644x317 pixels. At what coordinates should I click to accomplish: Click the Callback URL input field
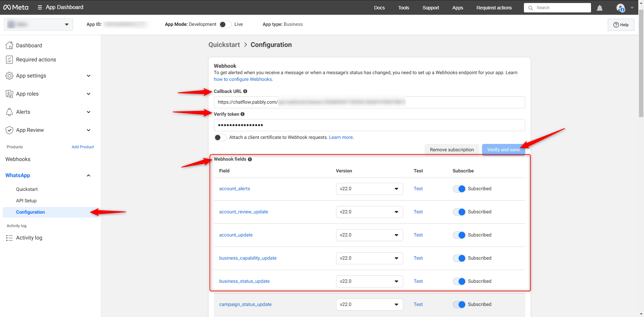point(369,102)
